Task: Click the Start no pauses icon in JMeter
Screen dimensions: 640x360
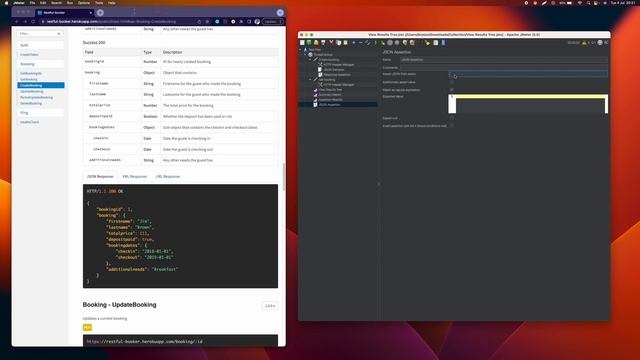Action: [x=382, y=42]
